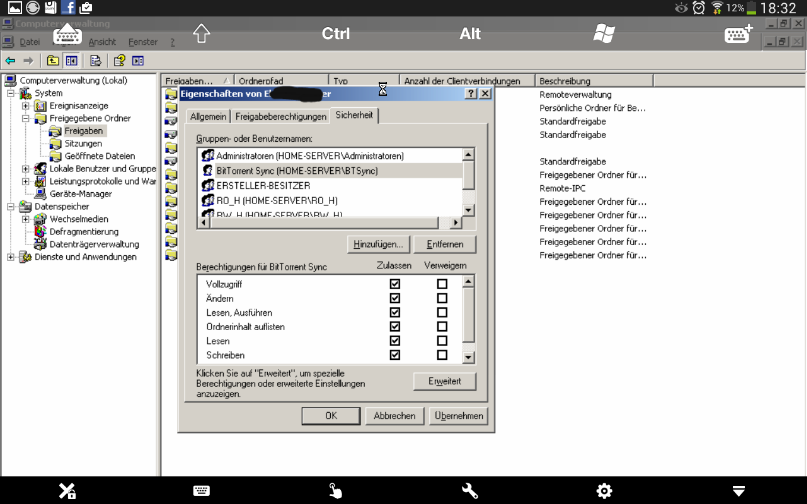Expand the Wechselmedien node
The image size is (807, 504).
pos(25,219)
